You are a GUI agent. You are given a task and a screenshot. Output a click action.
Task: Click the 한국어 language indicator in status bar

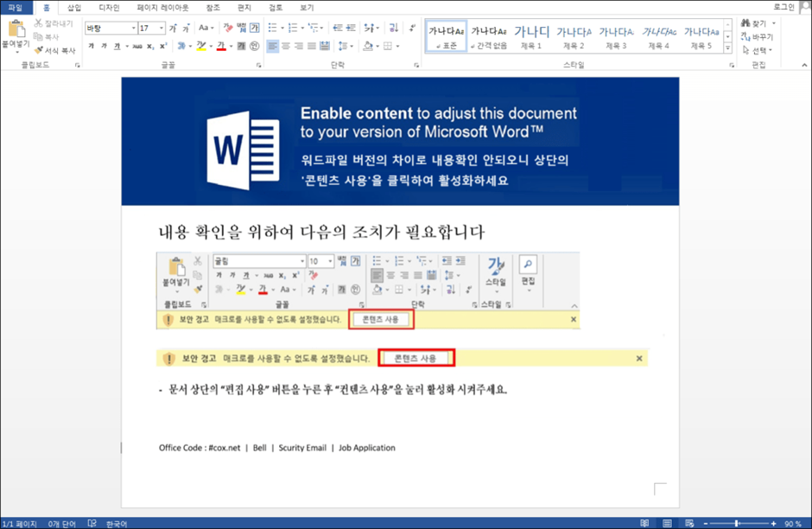[117, 524]
